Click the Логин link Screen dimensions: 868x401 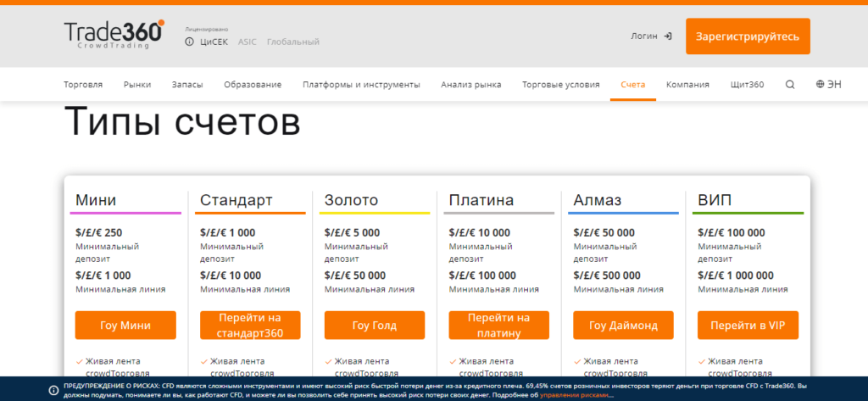(x=644, y=36)
